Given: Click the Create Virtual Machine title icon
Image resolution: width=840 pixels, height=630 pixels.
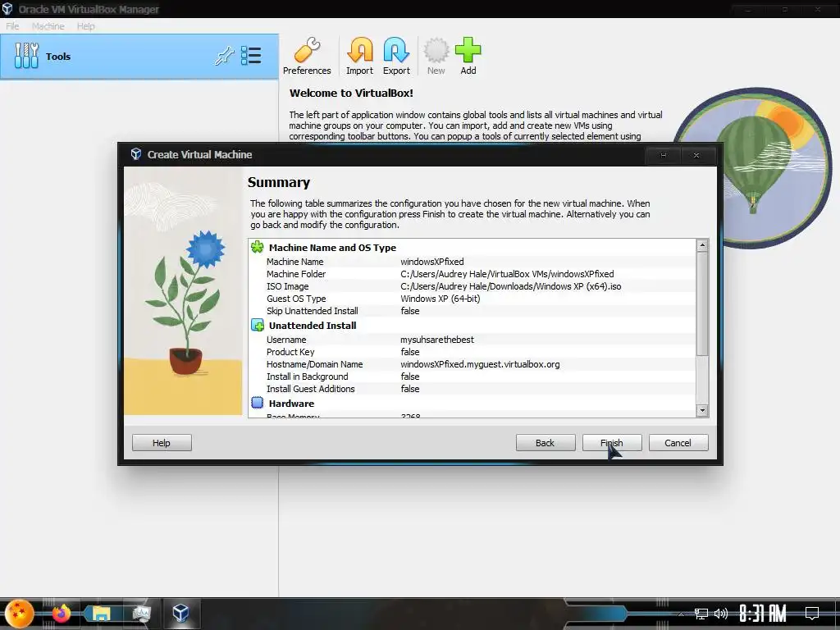Looking at the screenshot, I should tap(136, 154).
